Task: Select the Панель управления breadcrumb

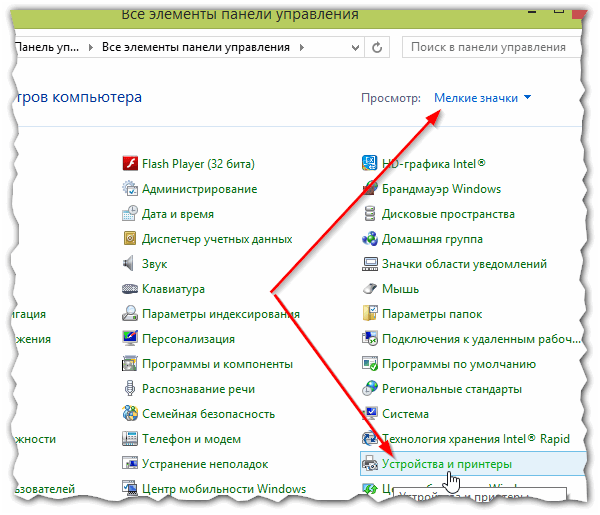Action: pyautogui.click(x=46, y=47)
